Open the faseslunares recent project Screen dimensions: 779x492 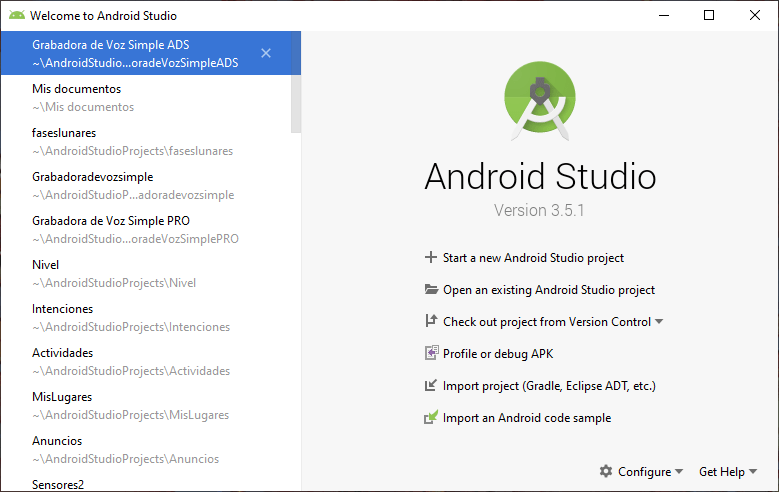(x=132, y=141)
